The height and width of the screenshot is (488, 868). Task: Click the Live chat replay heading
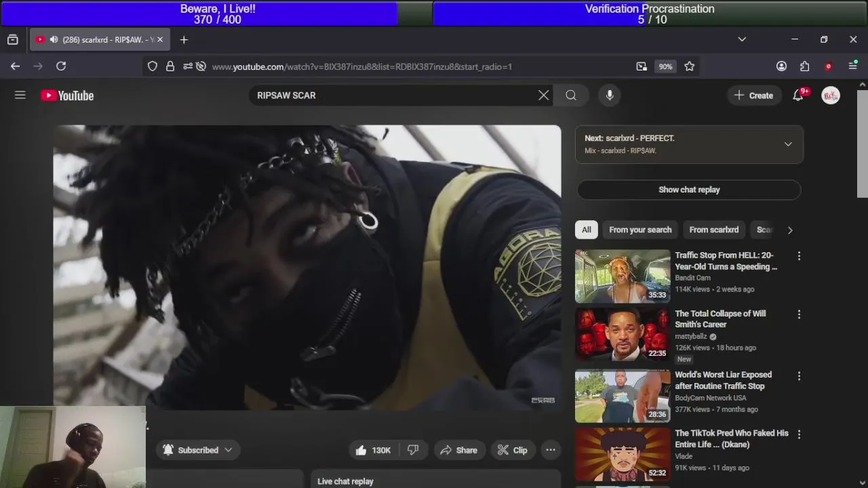[x=345, y=481]
